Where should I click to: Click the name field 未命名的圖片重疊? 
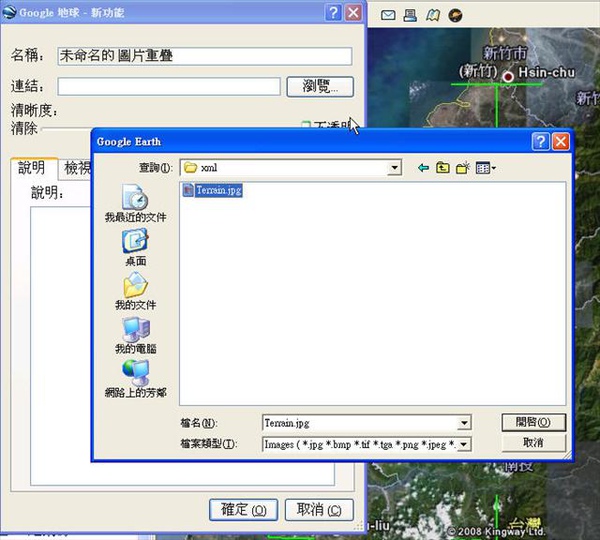[205, 56]
